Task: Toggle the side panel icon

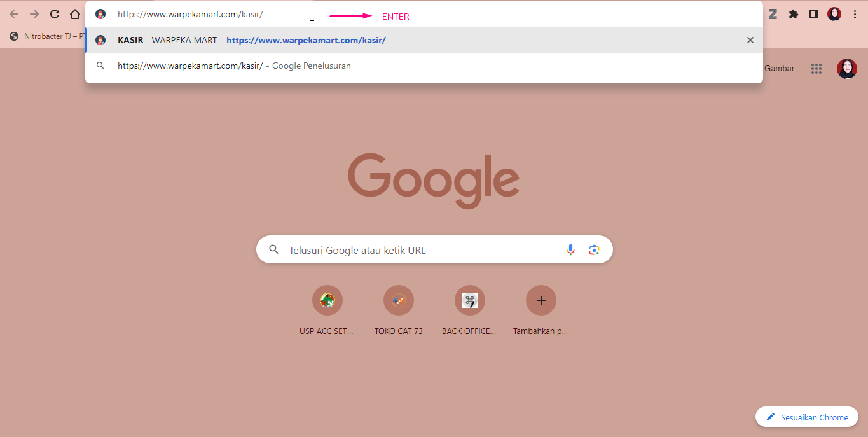Action: [814, 14]
